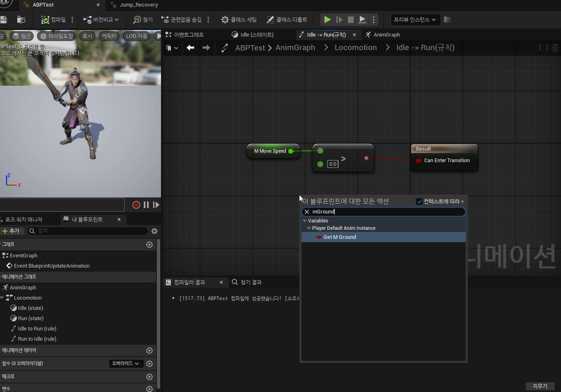Click the action menu search field
The height and width of the screenshot is (392, 561).
coord(384,212)
